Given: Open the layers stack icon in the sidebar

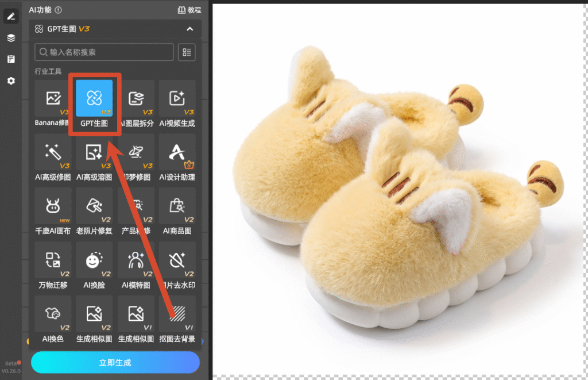Looking at the screenshot, I should (x=11, y=37).
